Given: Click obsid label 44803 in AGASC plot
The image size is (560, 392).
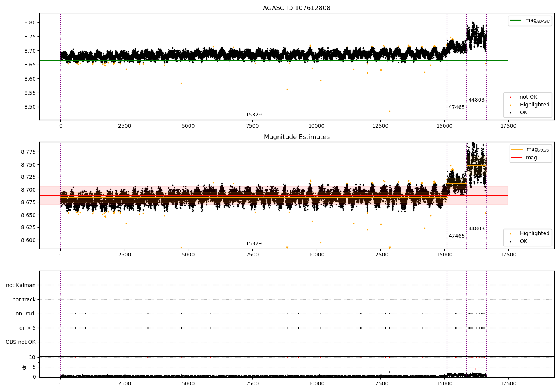Looking at the screenshot, I should click(x=476, y=100).
